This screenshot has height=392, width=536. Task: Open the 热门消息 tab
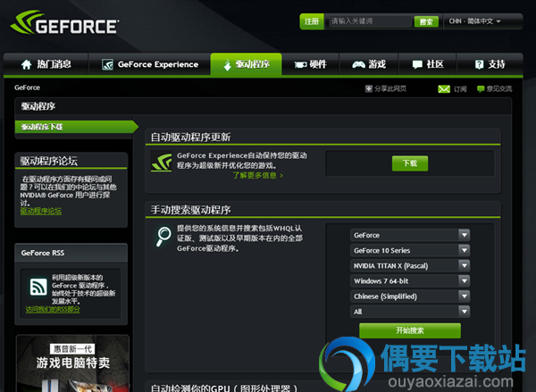coord(46,64)
